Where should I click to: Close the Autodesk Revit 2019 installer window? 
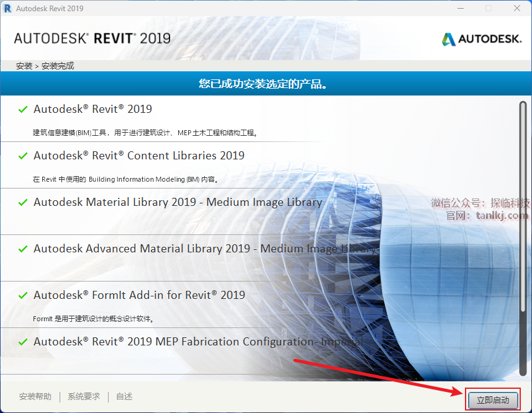[517, 9]
